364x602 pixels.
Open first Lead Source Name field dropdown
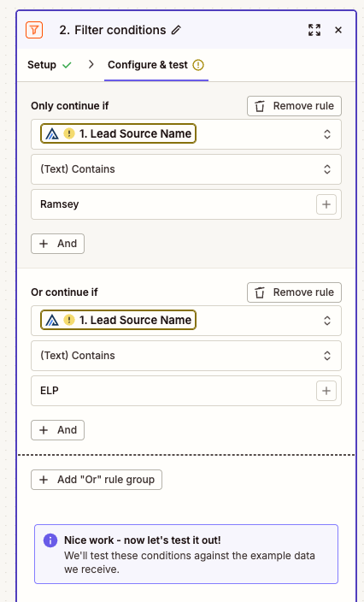pos(326,134)
